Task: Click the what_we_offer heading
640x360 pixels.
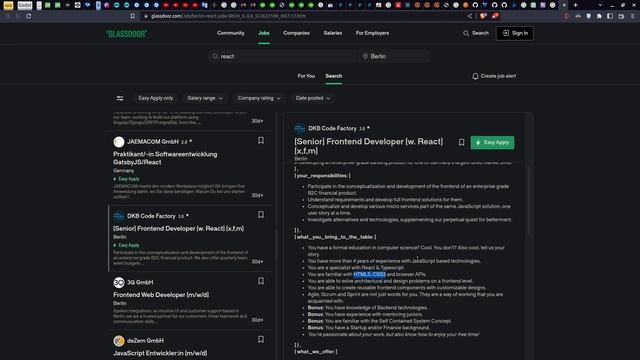Action: pyautogui.click(x=316, y=351)
